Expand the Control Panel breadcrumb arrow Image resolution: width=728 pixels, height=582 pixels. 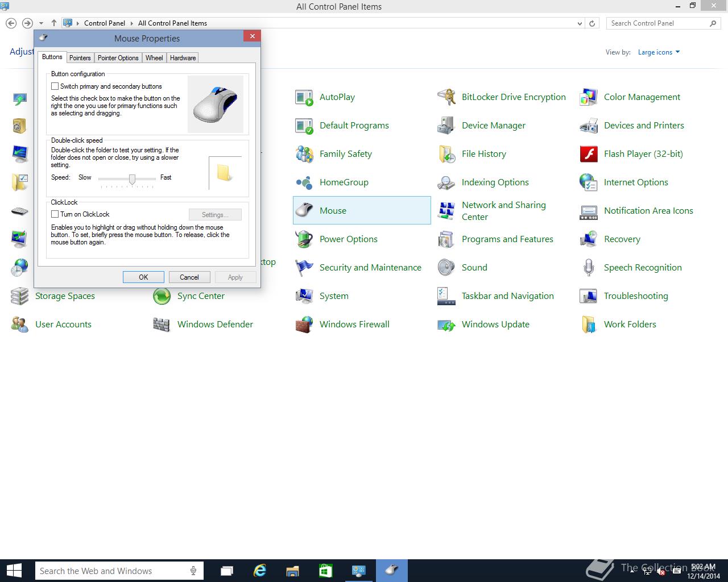pyautogui.click(x=132, y=23)
